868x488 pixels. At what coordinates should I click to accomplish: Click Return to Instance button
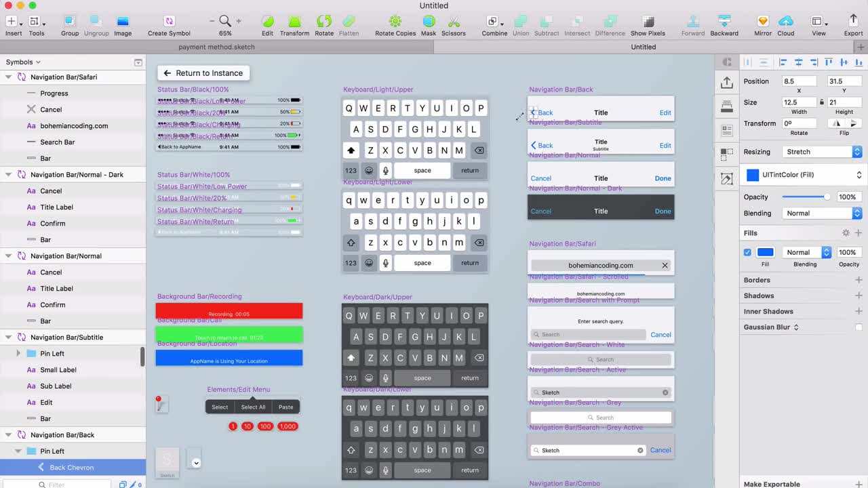click(x=203, y=73)
